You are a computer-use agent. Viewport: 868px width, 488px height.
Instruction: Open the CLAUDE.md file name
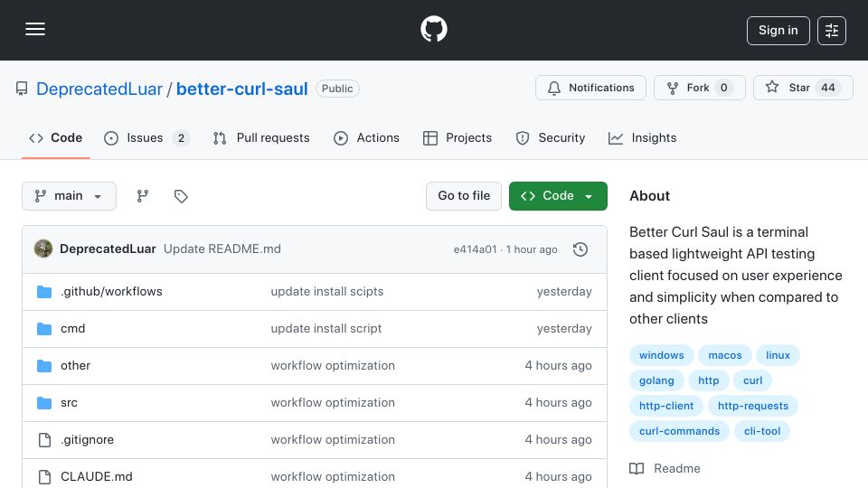tap(97, 477)
